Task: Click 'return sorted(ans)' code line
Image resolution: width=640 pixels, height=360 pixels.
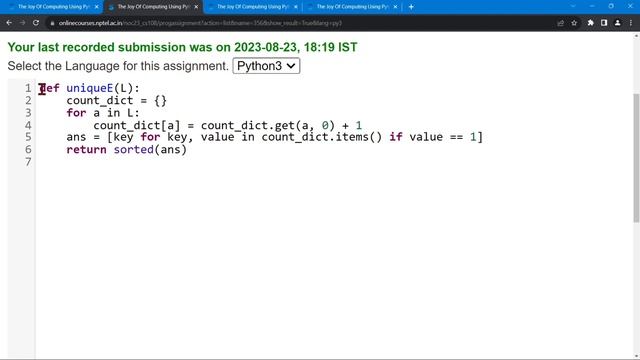Action: pos(127,149)
